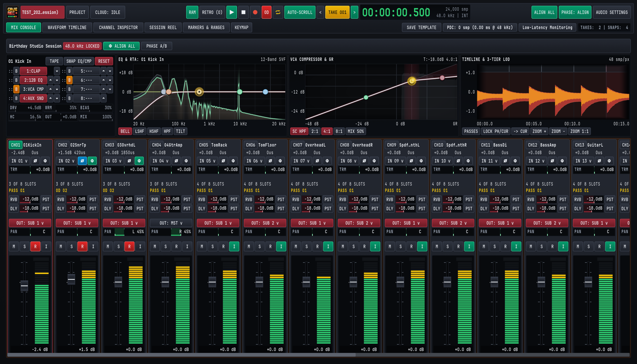Open CH01 OUT: SUB 1 output dropdown
This screenshot has width=637, height=364.
click(30, 223)
